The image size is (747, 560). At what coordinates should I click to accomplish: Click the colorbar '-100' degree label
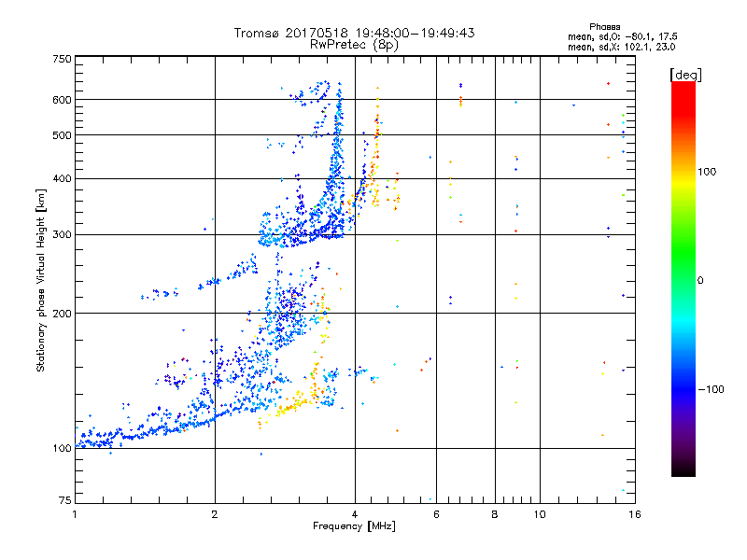tap(711, 389)
